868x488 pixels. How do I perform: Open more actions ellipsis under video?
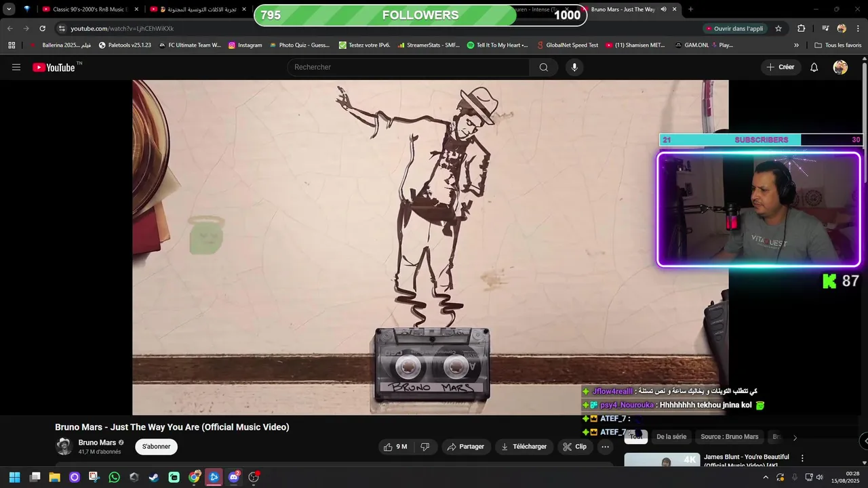[x=606, y=447]
